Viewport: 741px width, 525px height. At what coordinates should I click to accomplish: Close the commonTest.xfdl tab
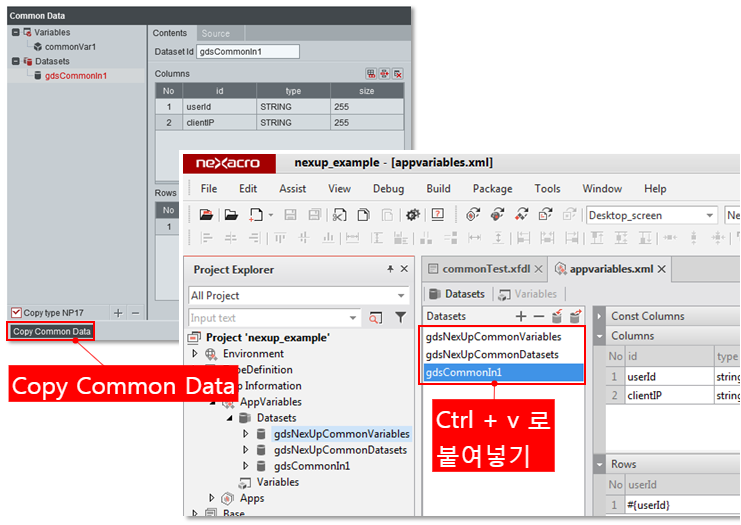pos(538,269)
